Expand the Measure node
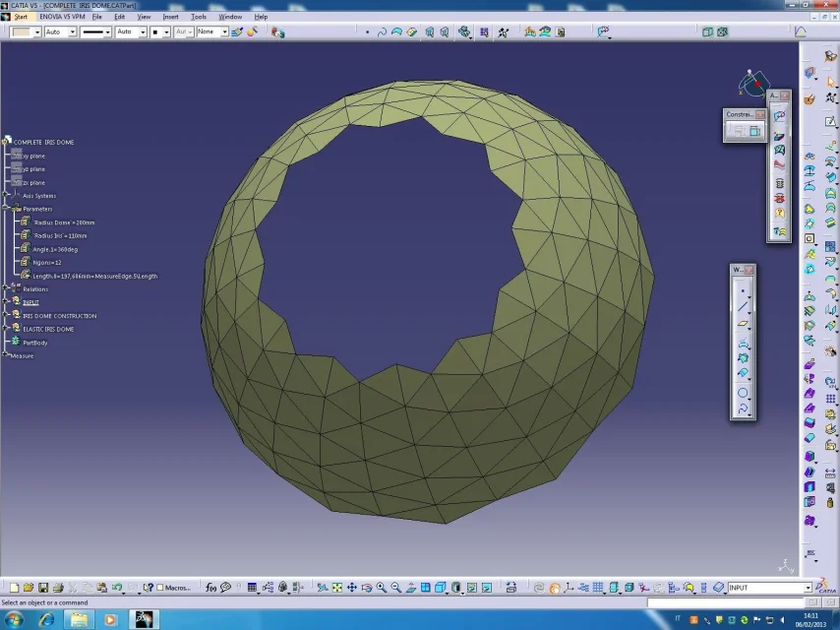This screenshot has height=630, width=840. tap(5, 354)
